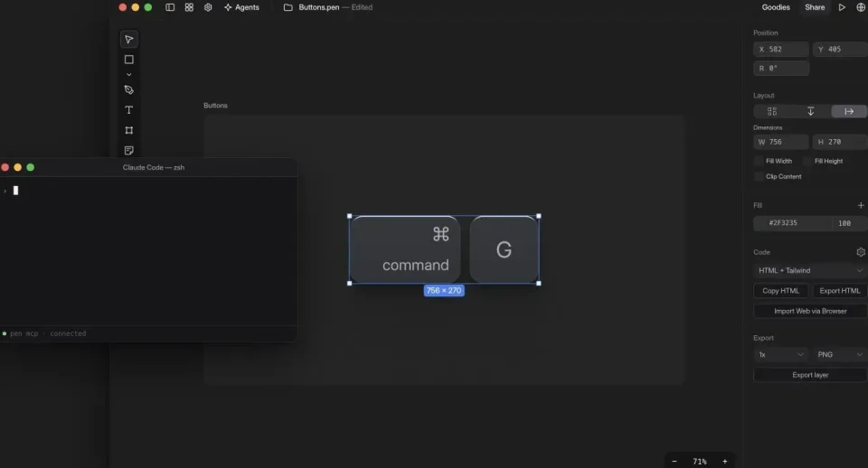Click the Buttons frame label
Viewport: 868px width, 468px height.
pyautogui.click(x=215, y=105)
